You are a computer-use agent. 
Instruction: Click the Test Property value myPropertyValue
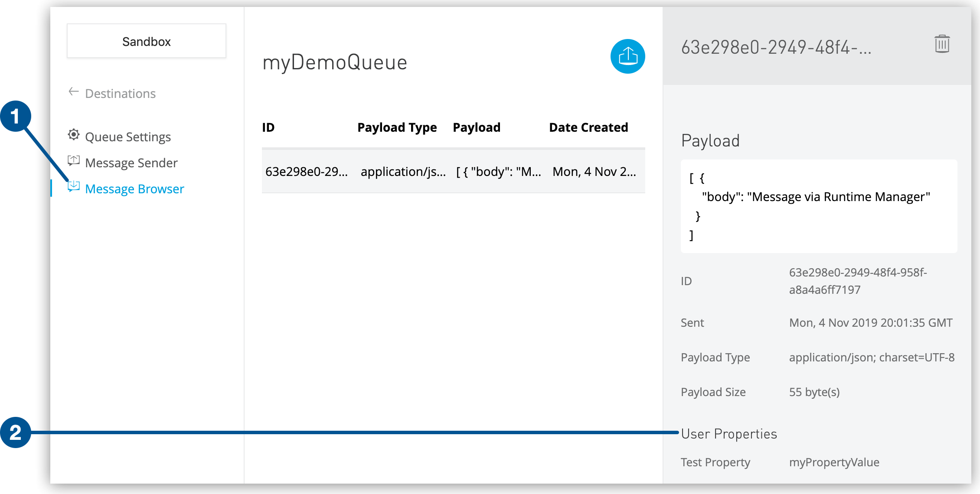834,462
